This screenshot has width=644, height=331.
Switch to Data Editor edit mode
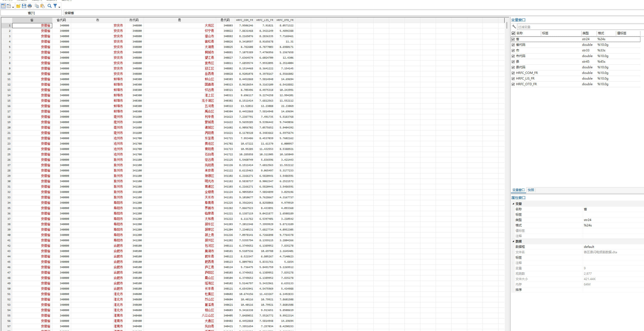click(3, 6)
